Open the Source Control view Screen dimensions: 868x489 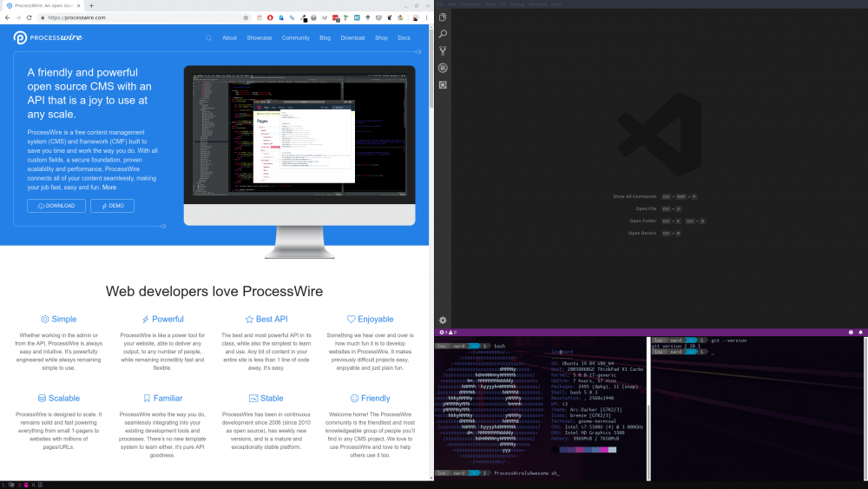click(x=443, y=51)
